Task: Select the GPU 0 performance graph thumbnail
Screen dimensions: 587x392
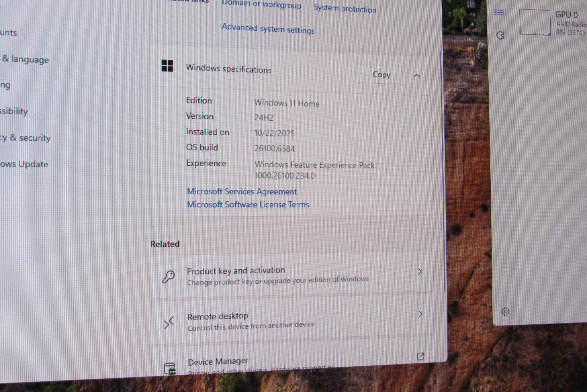Action: pyautogui.click(x=535, y=22)
